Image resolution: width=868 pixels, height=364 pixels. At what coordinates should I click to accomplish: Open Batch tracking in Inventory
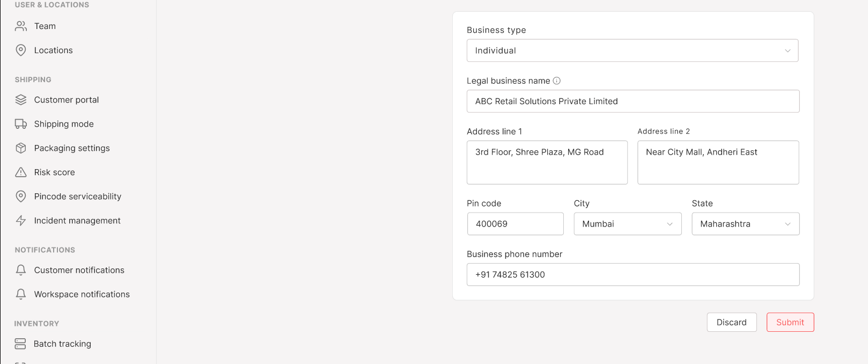[62, 344]
